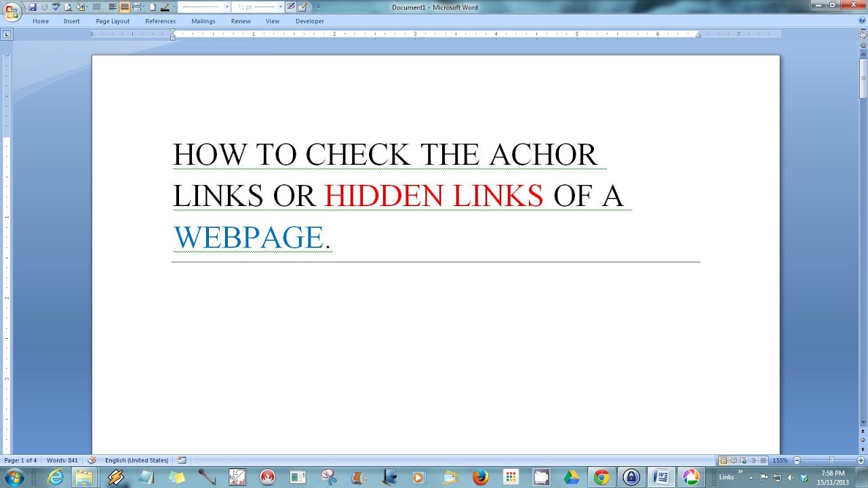The height and width of the screenshot is (488, 868).
Task: Switch to Web Layout view
Action: (743, 460)
